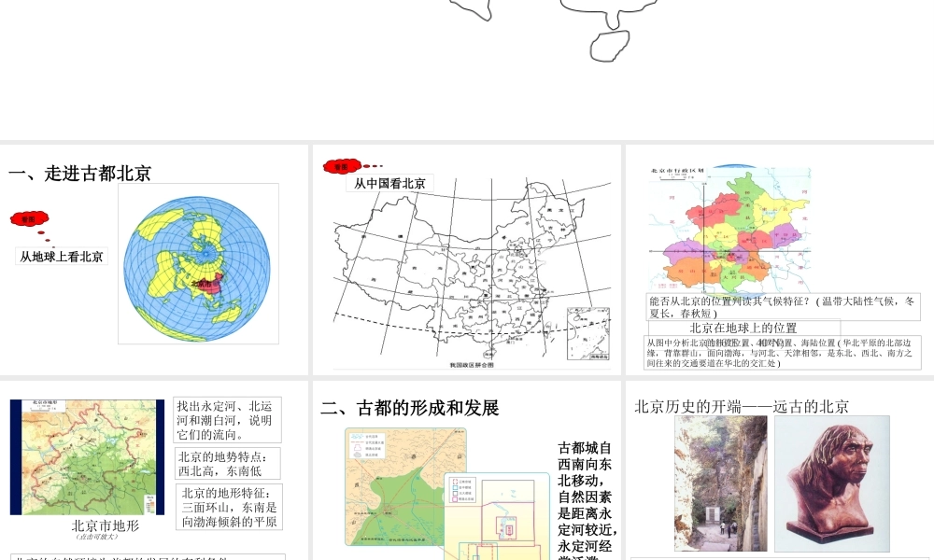Click the heading 北京在地球上的位置
Viewport: 934px width, 560px height.
[743, 328]
